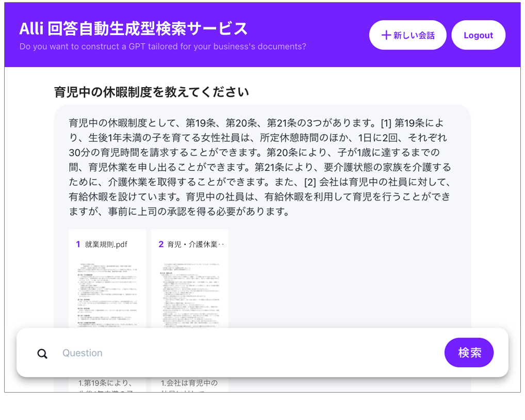
Task: Log out using the Logout button
Action: pos(478,35)
